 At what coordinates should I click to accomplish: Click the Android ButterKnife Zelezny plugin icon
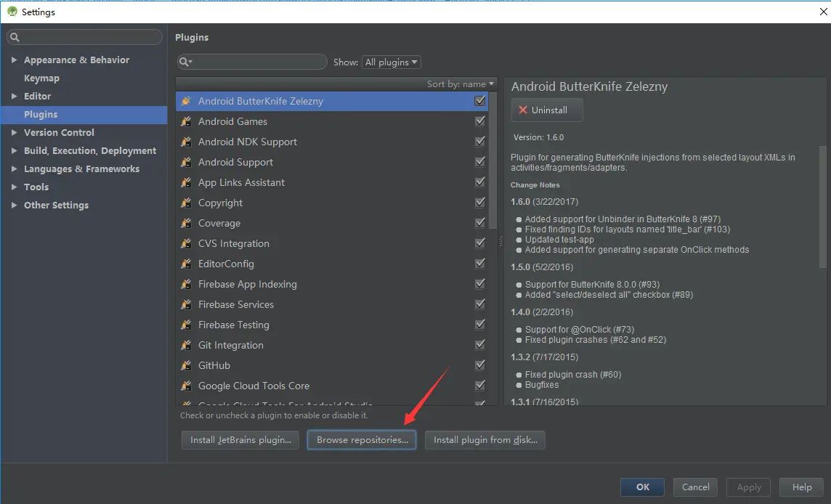pyautogui.click(x=186, y=101)
